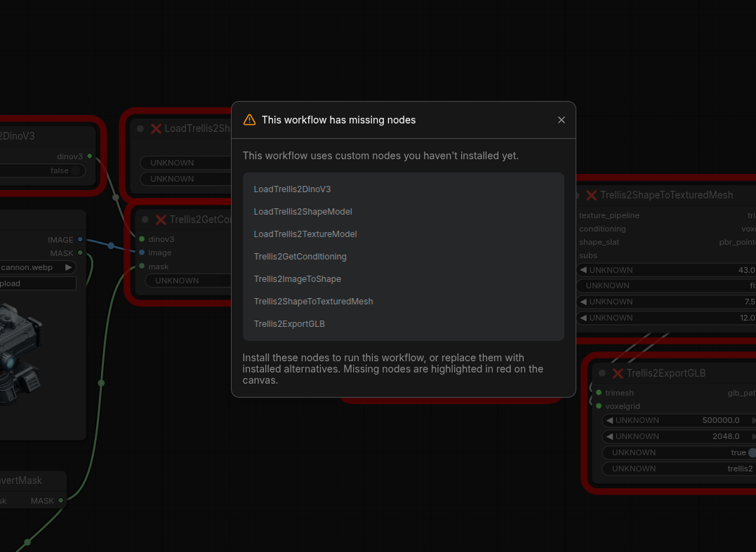
Task: Click the blue reroute dot on image link
Action: click(111, 245)
